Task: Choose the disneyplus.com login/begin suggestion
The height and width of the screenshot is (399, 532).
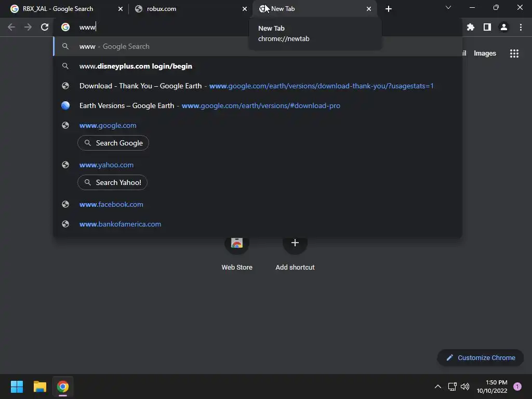Action: tap(258, 66)
